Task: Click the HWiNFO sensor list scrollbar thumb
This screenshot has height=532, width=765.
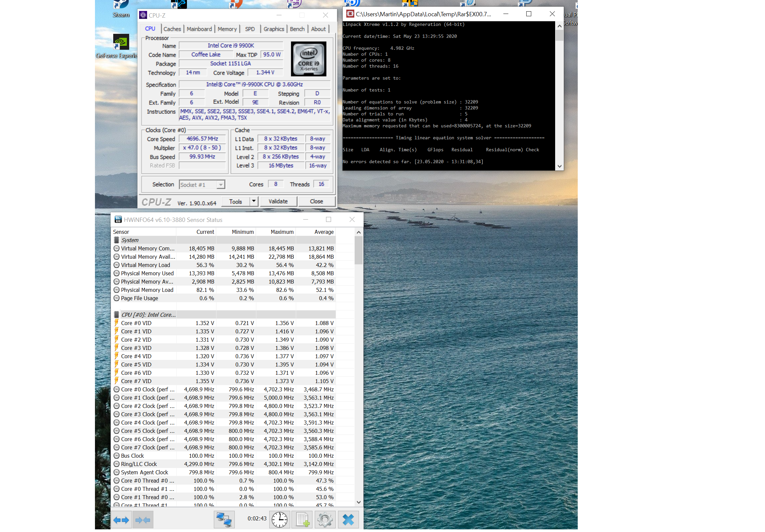Action: click(x=359, y=250)
